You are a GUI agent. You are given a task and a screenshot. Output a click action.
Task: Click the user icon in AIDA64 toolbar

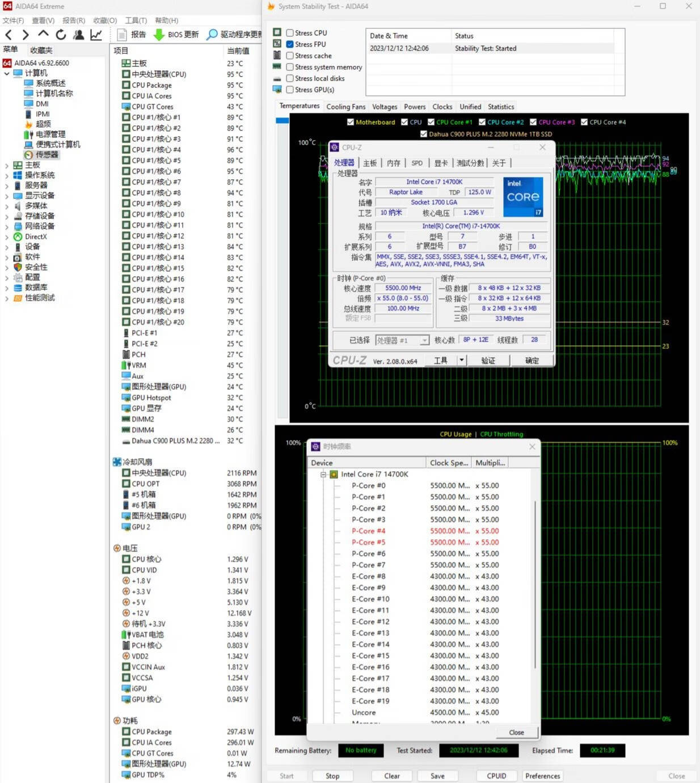coord(78,35)
